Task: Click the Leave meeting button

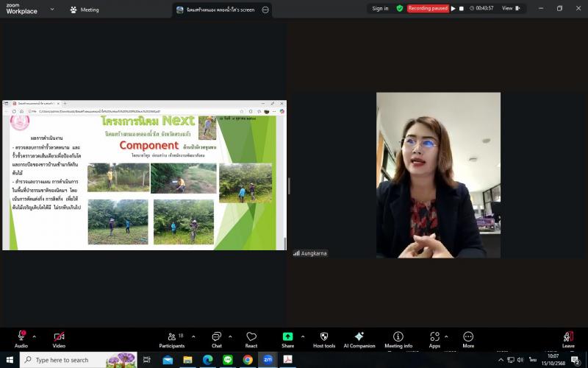Action: click(568, 339)
